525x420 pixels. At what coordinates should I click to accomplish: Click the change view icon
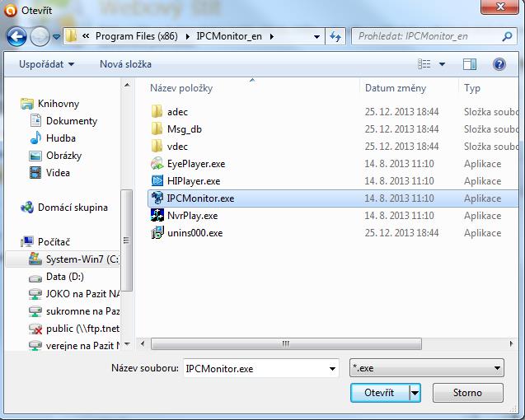tap(424, 64)
